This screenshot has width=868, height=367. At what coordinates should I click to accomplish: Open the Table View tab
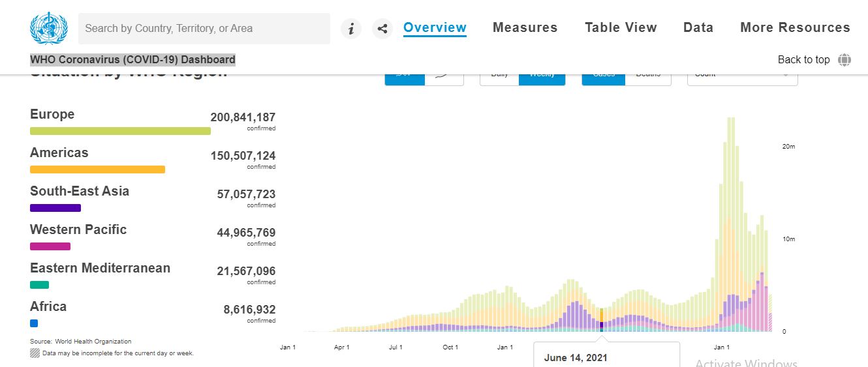coord(621,27)
